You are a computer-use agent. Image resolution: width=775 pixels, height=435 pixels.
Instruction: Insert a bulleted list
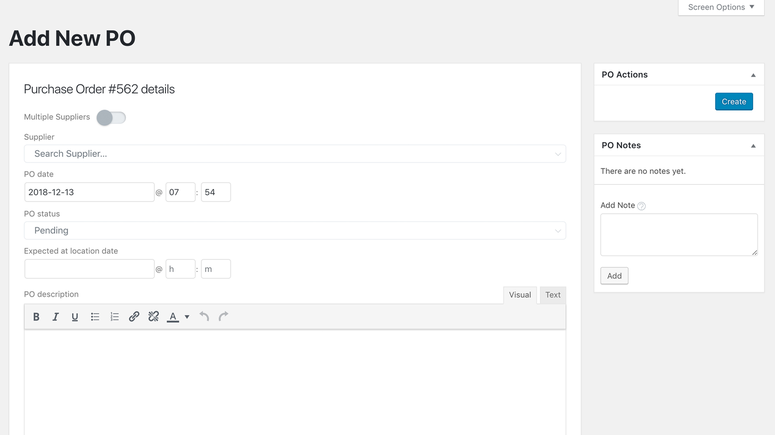pos(95,317)
